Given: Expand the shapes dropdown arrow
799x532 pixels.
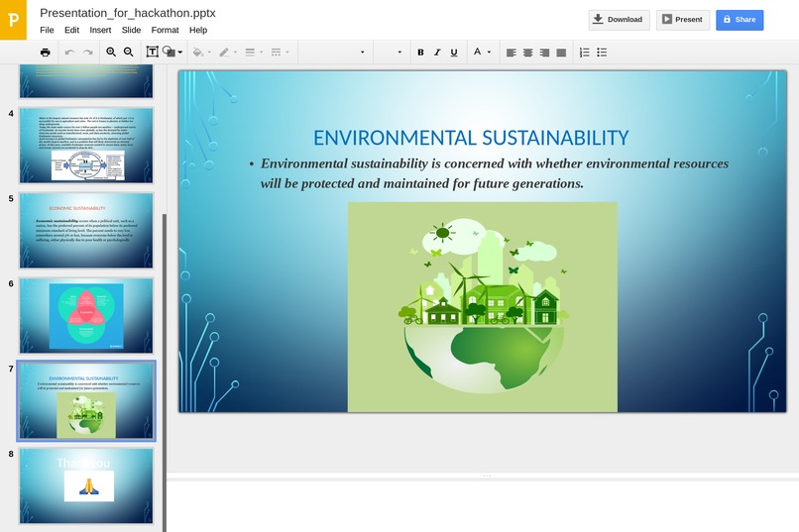Looking at the screenshot, I should pyautogui.click(x=179, y=52).
